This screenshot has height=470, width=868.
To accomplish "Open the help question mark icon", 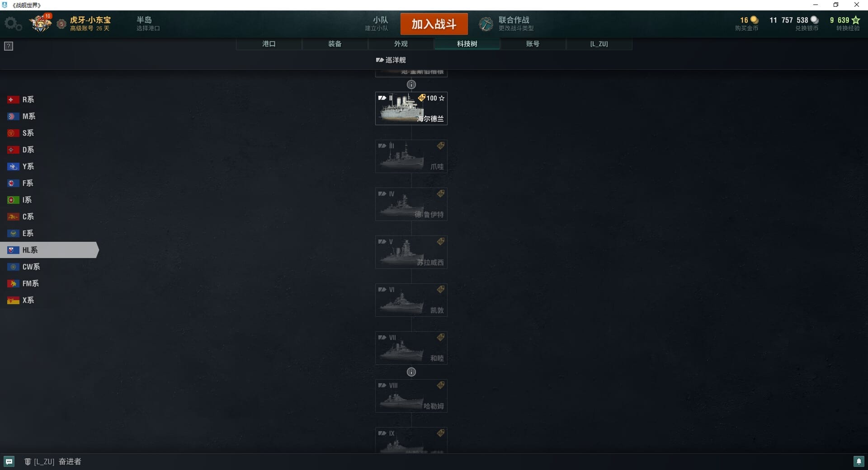I will click(9, 46).
